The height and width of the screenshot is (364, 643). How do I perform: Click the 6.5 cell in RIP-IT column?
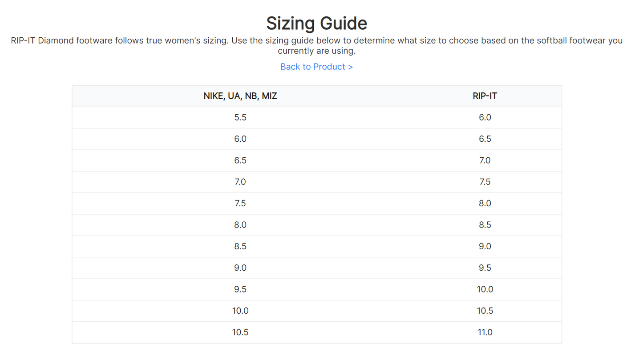485,139
